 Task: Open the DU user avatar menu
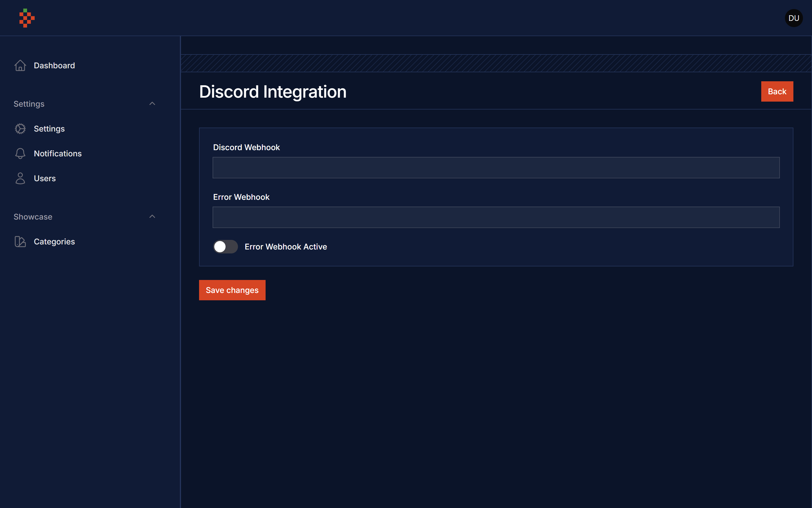coord(794,18)
